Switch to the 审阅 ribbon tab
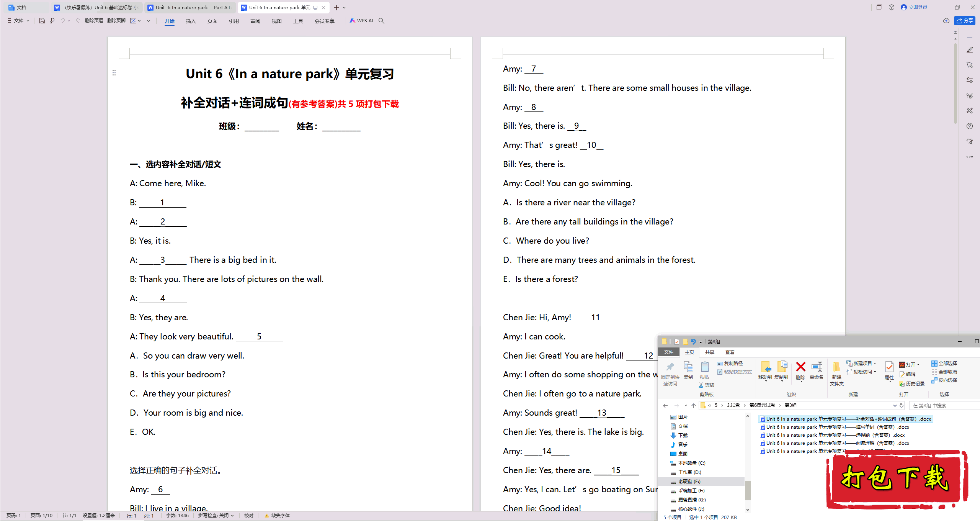Image resolution: width=980 pixels, height=521 pixels. [255, 21]
